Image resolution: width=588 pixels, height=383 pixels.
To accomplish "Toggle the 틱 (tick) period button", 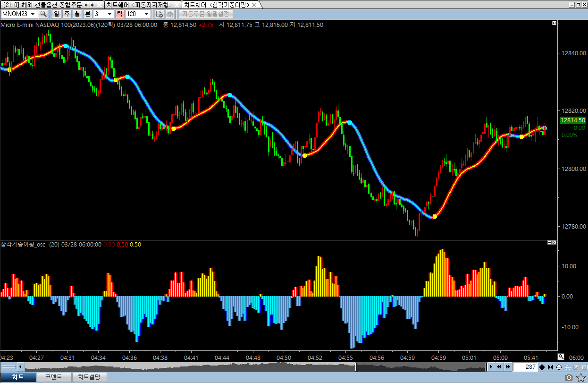I will pyautogui.click(x=119, y=14).
